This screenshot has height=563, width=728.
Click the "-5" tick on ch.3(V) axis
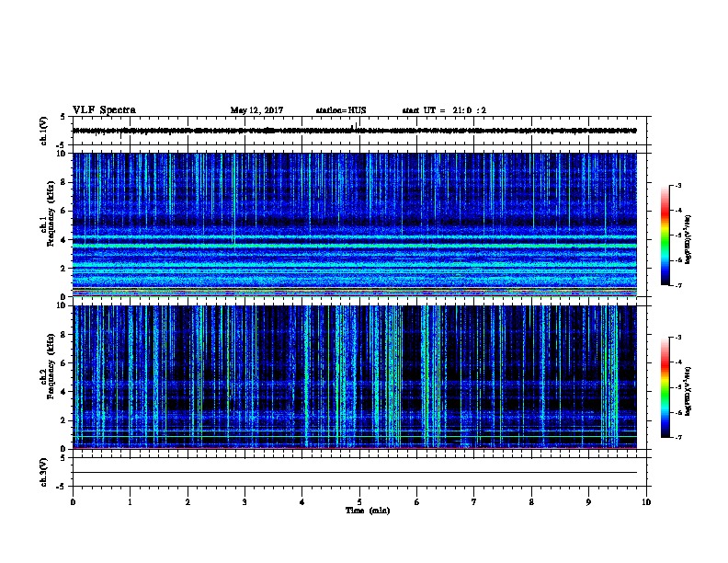[x=61, y=487]
